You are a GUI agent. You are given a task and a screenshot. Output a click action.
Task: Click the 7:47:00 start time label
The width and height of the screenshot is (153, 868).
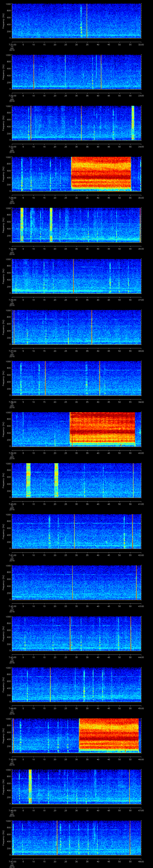tap(12, 861)
